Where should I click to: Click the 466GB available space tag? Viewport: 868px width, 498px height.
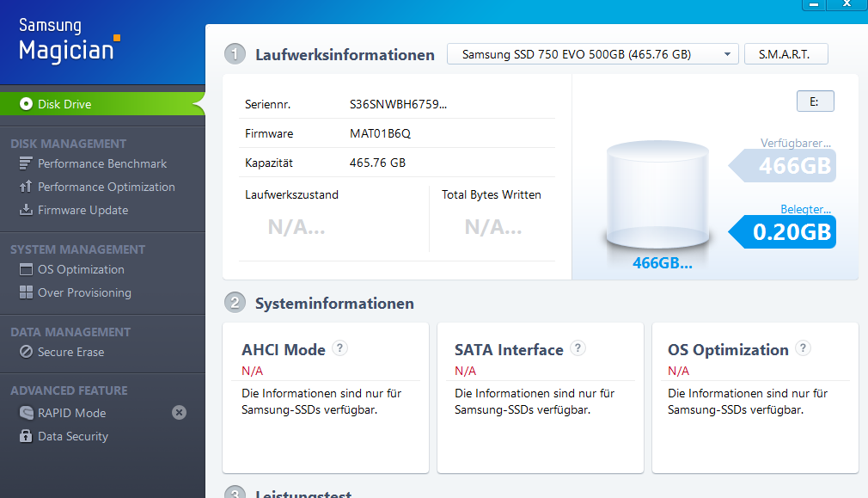782,166
